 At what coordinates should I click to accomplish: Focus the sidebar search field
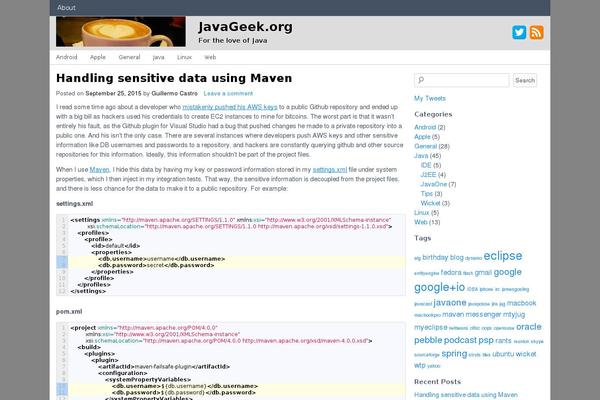pos(462,80)
